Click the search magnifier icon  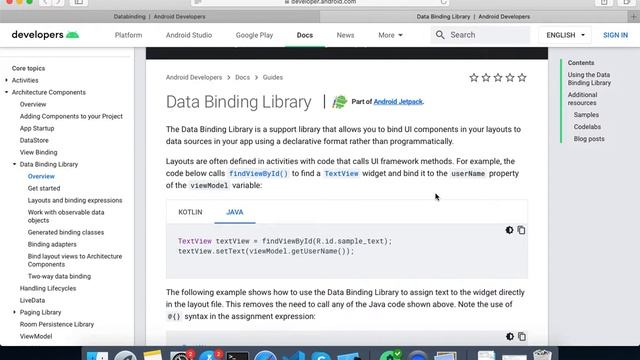(x=440, y=35)
